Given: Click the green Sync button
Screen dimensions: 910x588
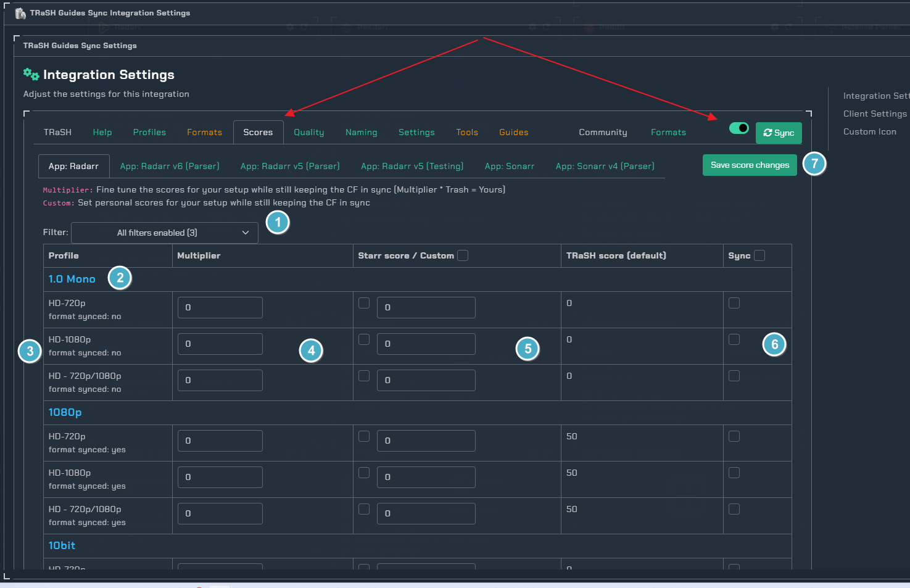Looking at the screenshot, I should click(779, 133).
